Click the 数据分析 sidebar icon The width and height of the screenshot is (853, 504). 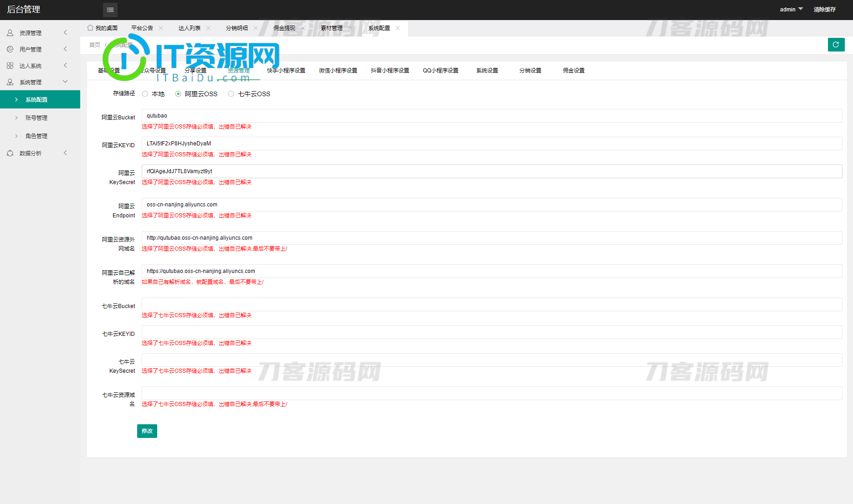pyautogui.click(x=10, y=153)
